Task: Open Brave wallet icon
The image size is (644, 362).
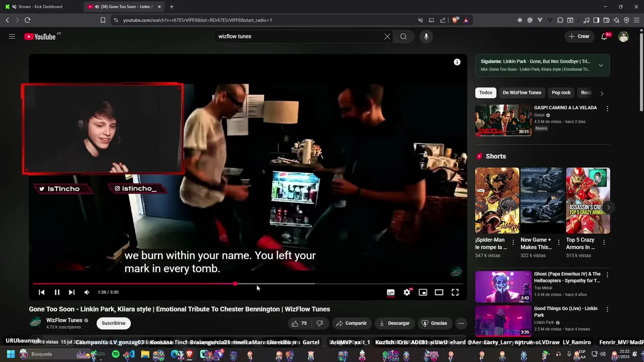Action: pos(606,20)
